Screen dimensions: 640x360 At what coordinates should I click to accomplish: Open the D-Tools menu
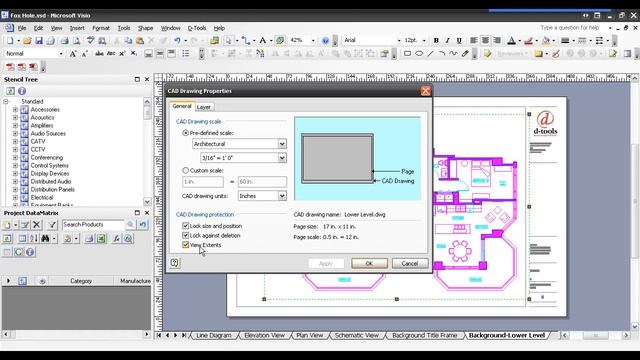click(x=197, y=28)
